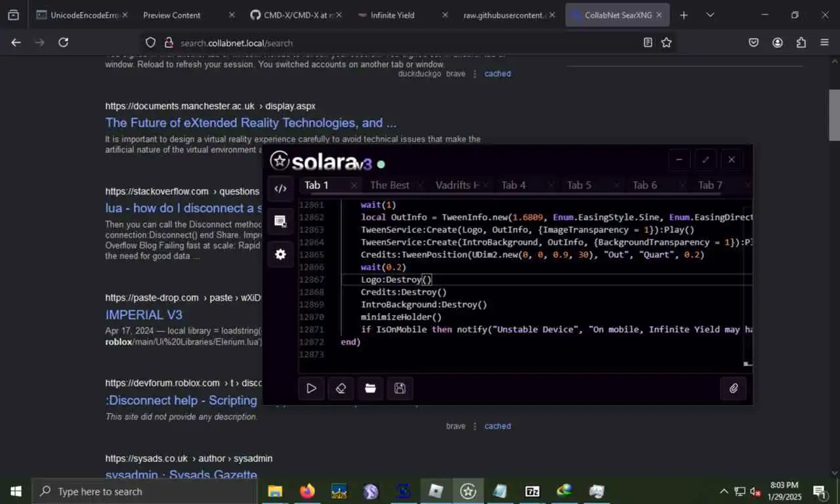Open the top cached link beside brave

[497, 73]
